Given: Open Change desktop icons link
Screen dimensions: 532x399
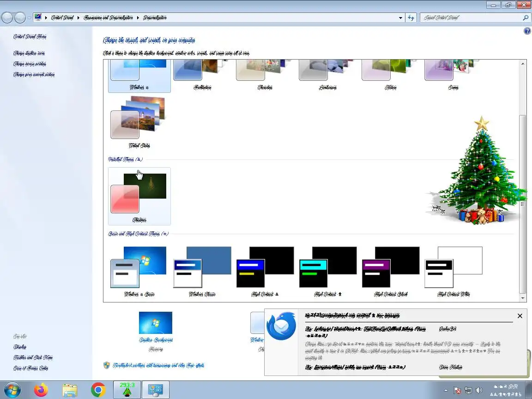Looking at the screenshot, I should point(29,53).
